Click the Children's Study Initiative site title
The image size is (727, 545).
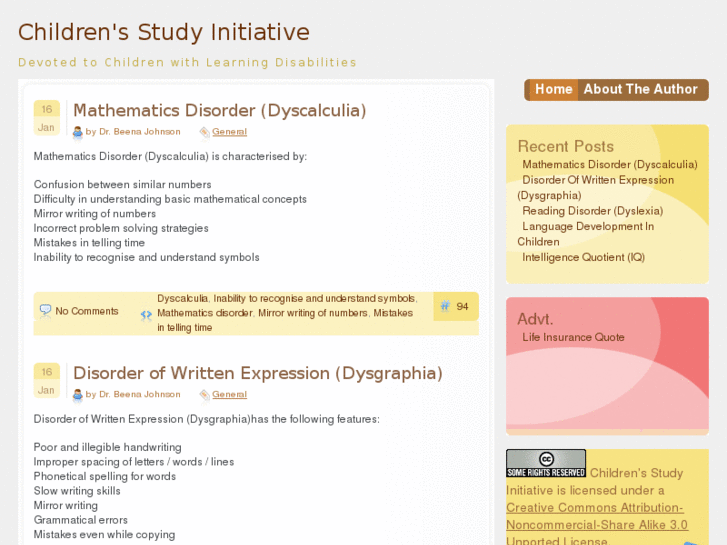pos(164,32)
